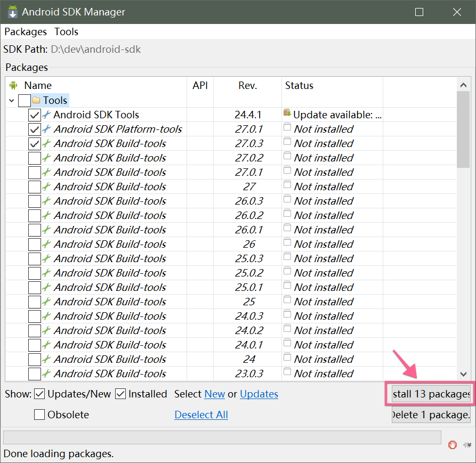
Task: Click the wrench icon of Build-tools 27.0.3
Action: (46, 143)
